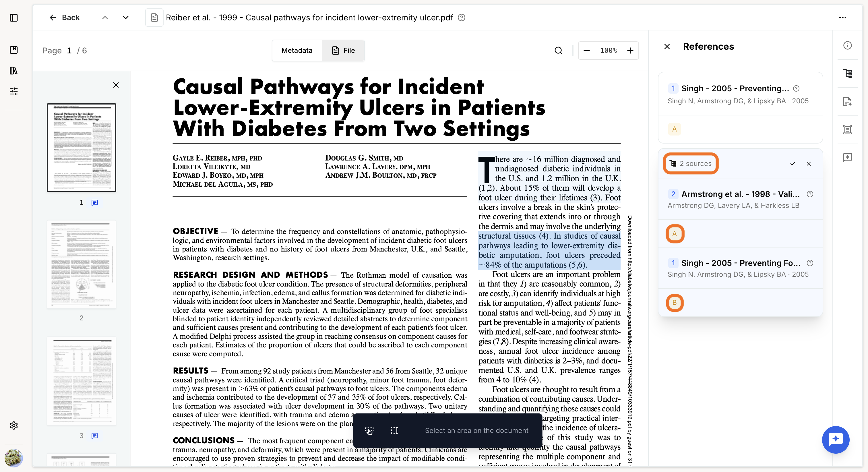Screen dimensions: 868x472
Task: Switch to the File tab
Action: point(343,50)
